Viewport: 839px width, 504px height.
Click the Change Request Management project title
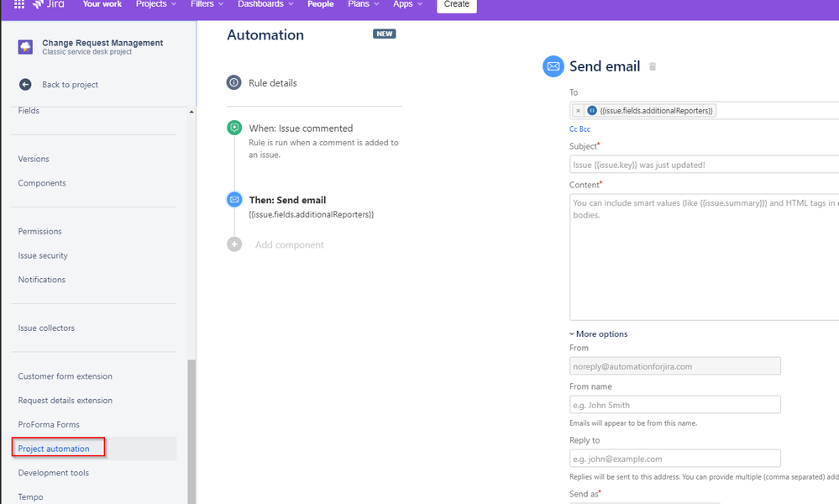click(x=102, y=43)
